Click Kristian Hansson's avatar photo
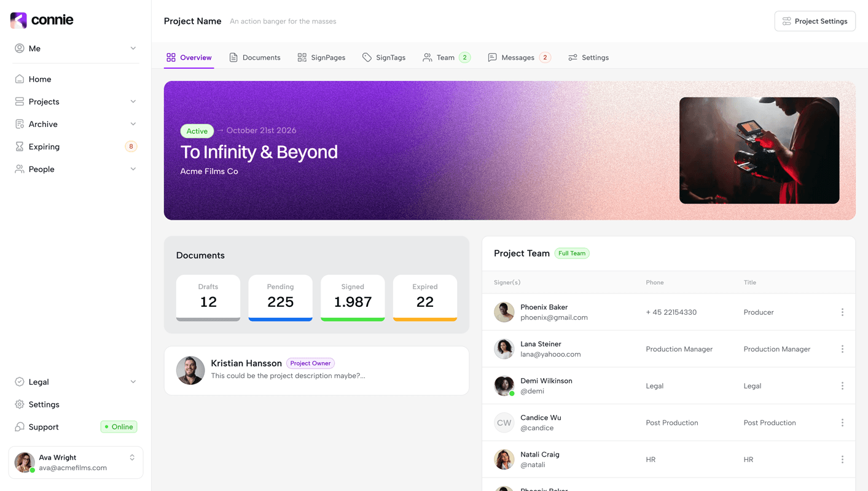The width and height of the screenshot is (868, 491). point(190,371)
